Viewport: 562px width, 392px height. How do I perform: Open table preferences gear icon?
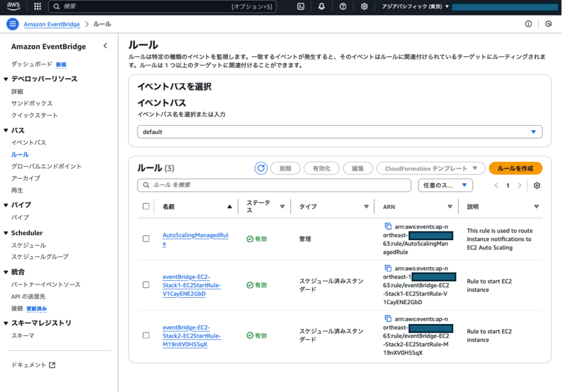click(x=537, y=185)
